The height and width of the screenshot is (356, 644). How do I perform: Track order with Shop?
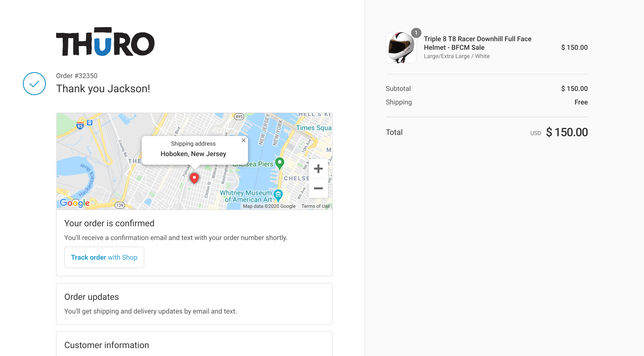104,257
